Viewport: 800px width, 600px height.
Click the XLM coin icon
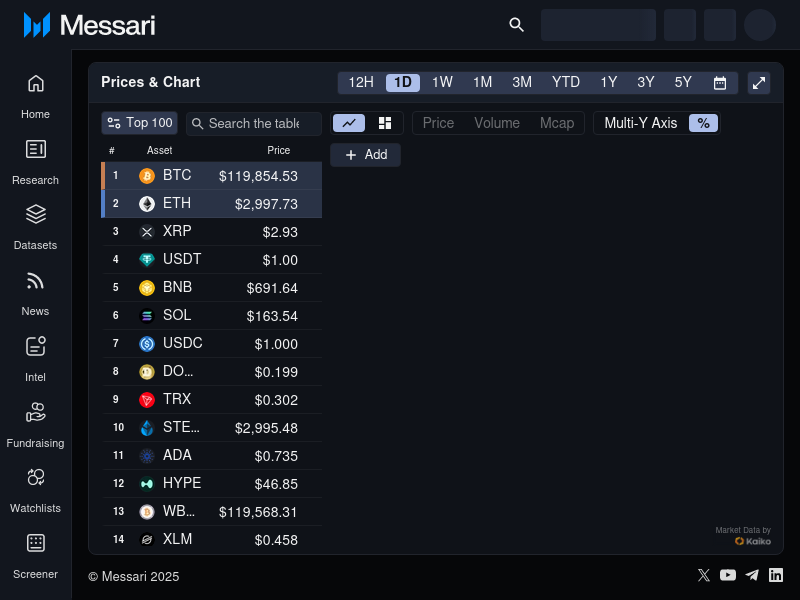click(x=147, y=540)
